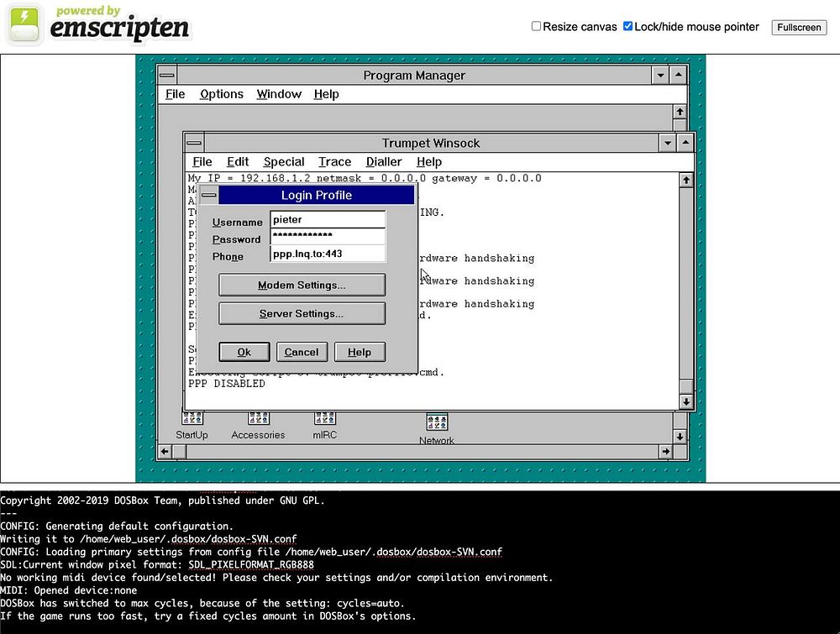
Task: Open the Accessories program group icon
Action: click(258, 418)
